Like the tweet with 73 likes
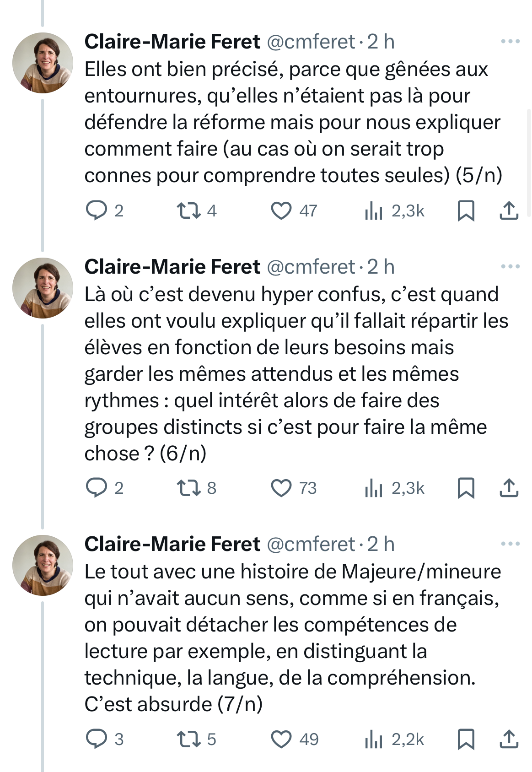The width and height of the screenshot is (532, 772). (x=281, y=488)
